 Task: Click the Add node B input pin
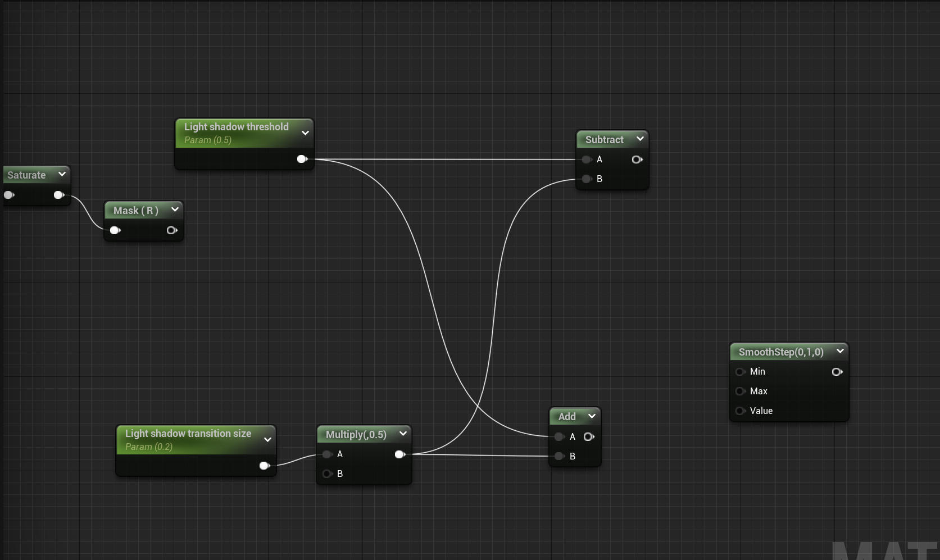pyautogui.click(x=560, y=456)
